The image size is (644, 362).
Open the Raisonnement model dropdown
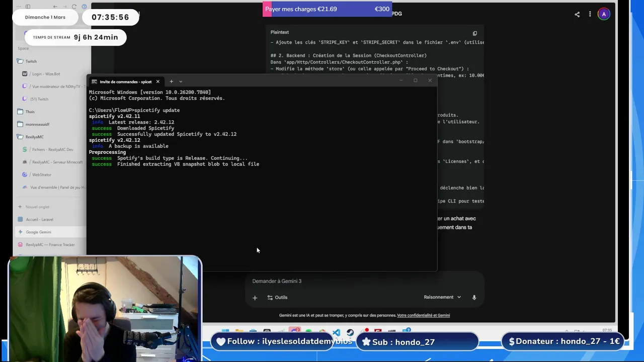click(x=442, y=297)
